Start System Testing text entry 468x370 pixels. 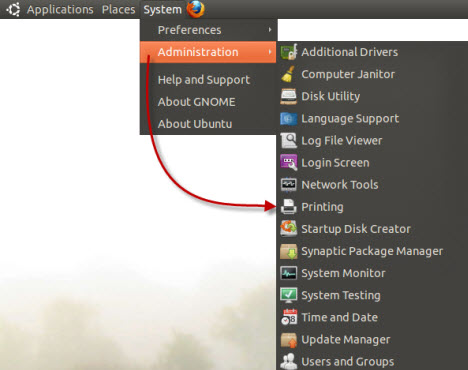coord(341,295)
